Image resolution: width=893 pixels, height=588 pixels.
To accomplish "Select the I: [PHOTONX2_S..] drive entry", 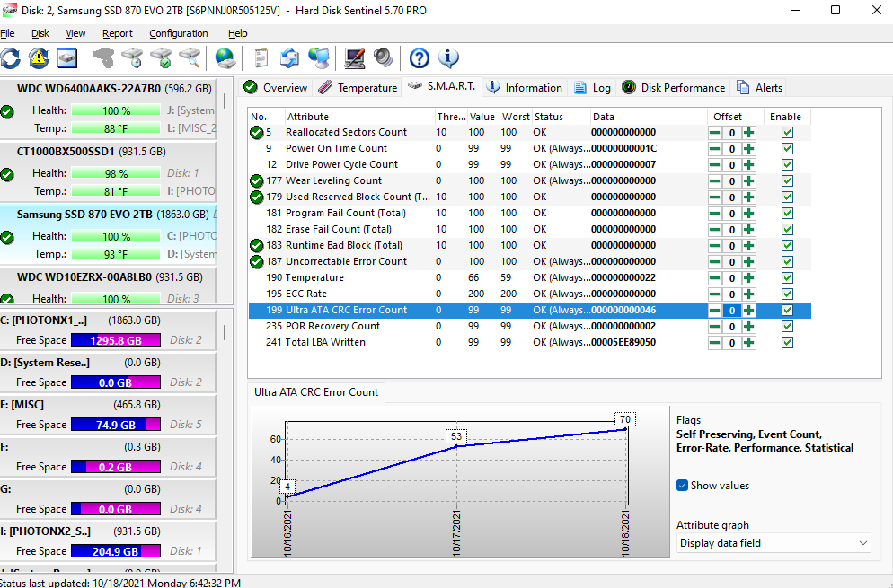I will (x=108, y=540).
